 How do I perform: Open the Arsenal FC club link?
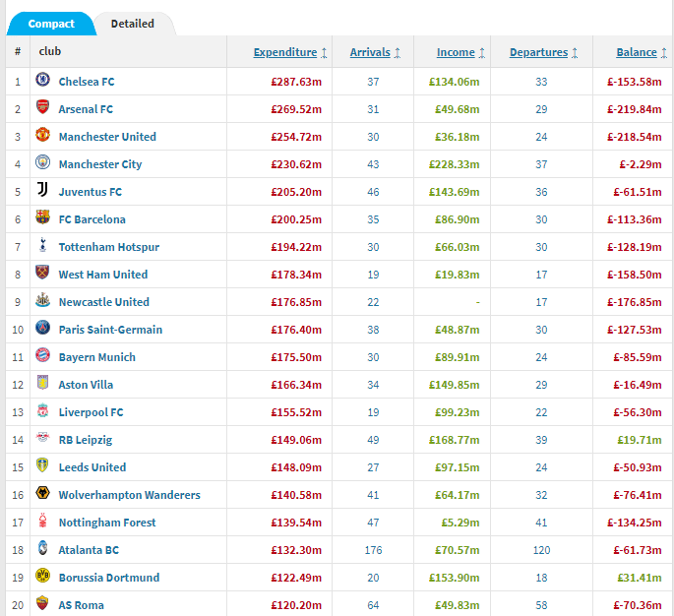pyautogui.click(x=86, y=109)
